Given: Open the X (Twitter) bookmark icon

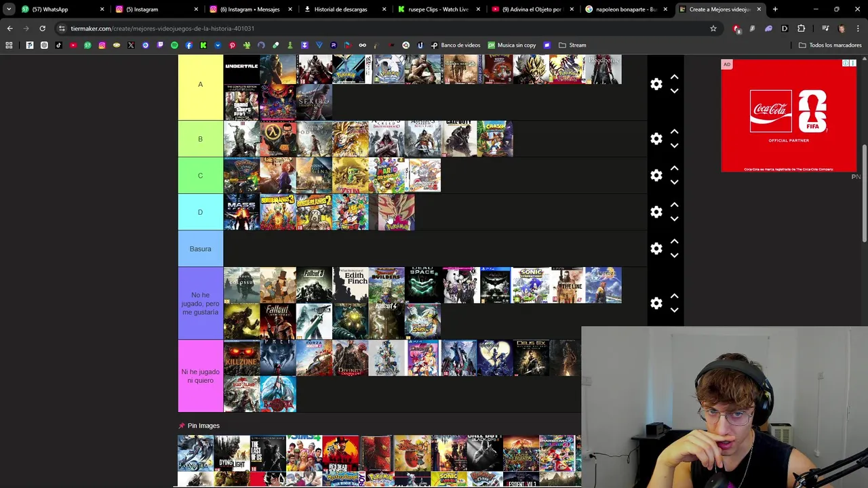Looking at the screenshot, I should pyautogui.click(x=131, y=45).
